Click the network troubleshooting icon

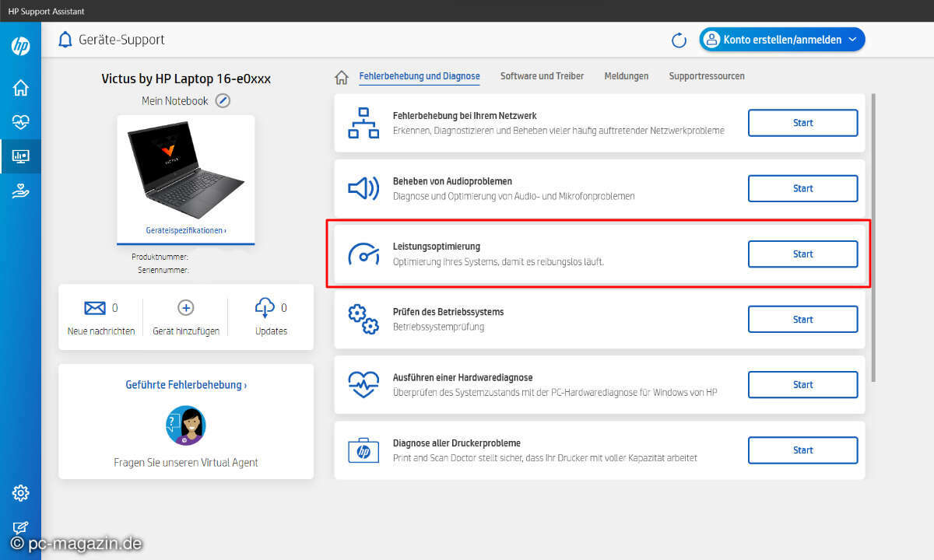(x=363, y=123)
